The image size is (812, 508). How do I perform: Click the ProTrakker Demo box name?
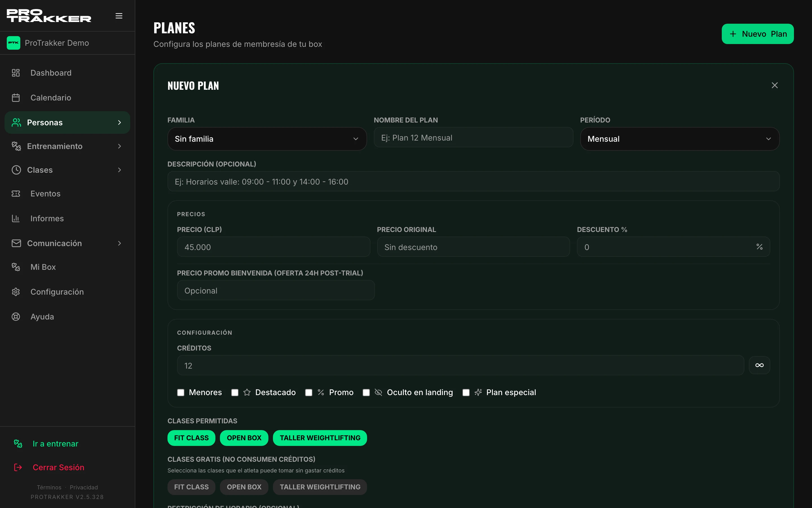coord(57,43)
